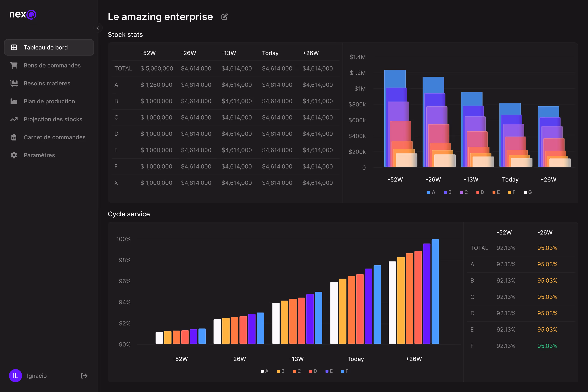
Task: Toggle series G in Stock stats legend
Action: (528, 192)
